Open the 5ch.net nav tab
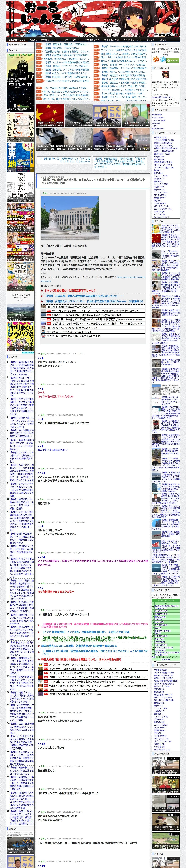This screenshot has height=868, width=186. 151,40
